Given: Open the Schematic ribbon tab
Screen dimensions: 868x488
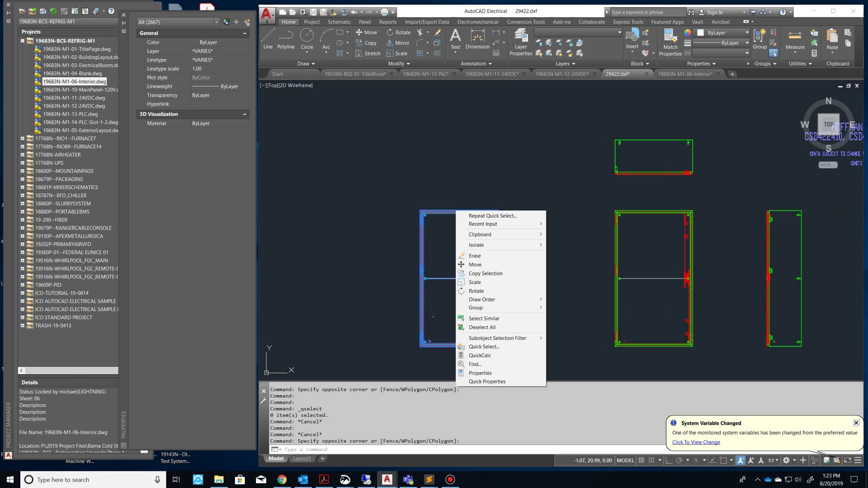Looking at the screenshot, I should [339, 22].
